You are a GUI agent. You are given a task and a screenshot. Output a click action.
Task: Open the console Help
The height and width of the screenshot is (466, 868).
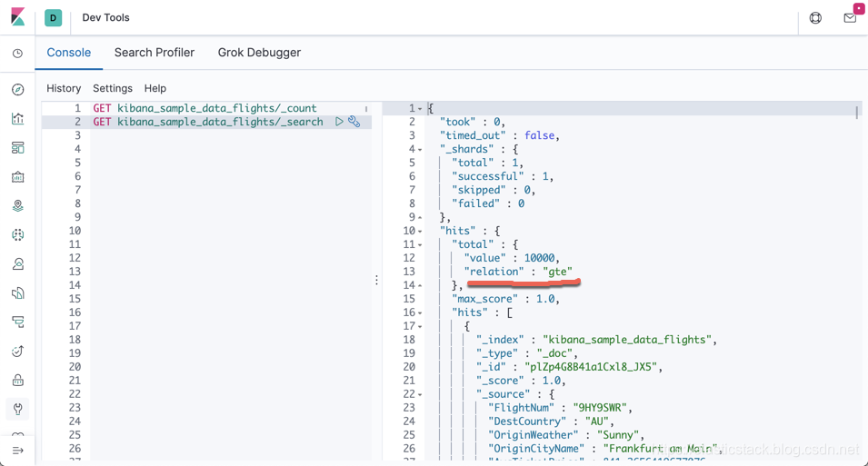pos(155,88)
